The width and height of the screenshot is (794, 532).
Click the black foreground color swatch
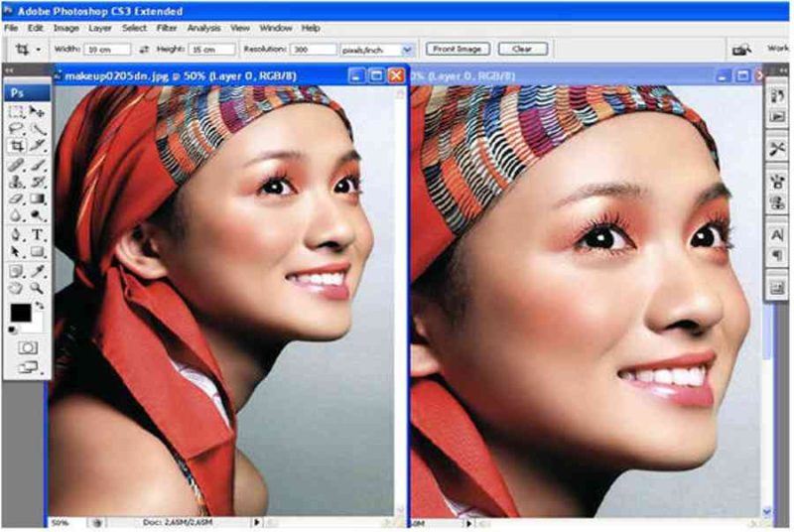coord(21,314)
